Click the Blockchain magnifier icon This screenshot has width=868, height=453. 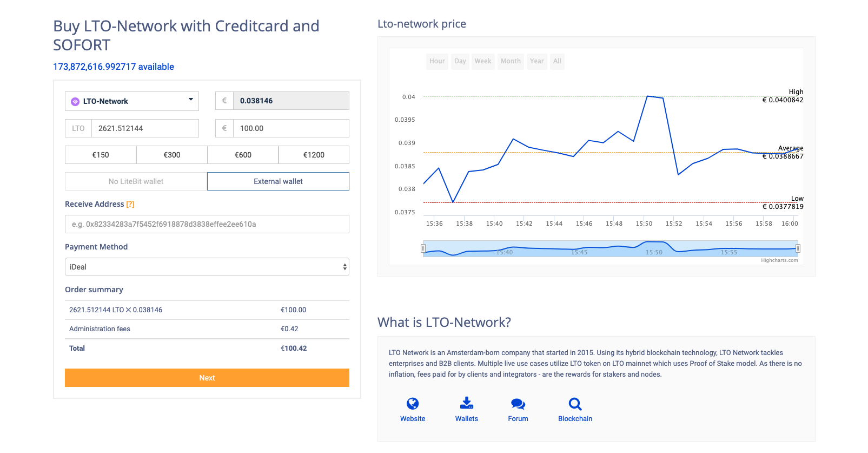(575, 404)
